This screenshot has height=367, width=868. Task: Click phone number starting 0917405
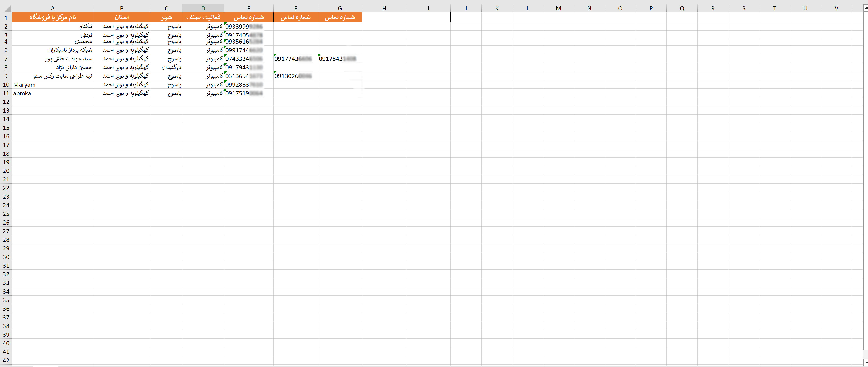pyautogui.click(x=249, y=35)
